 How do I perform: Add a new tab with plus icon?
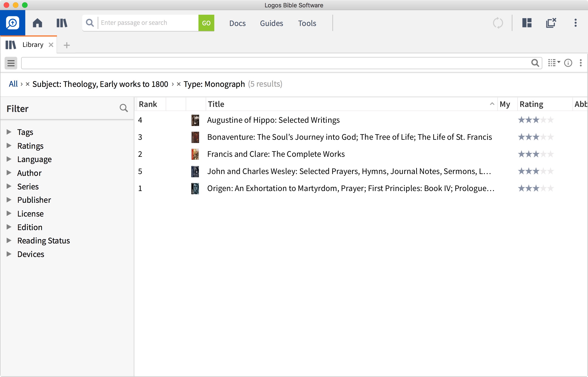(67, 45)
